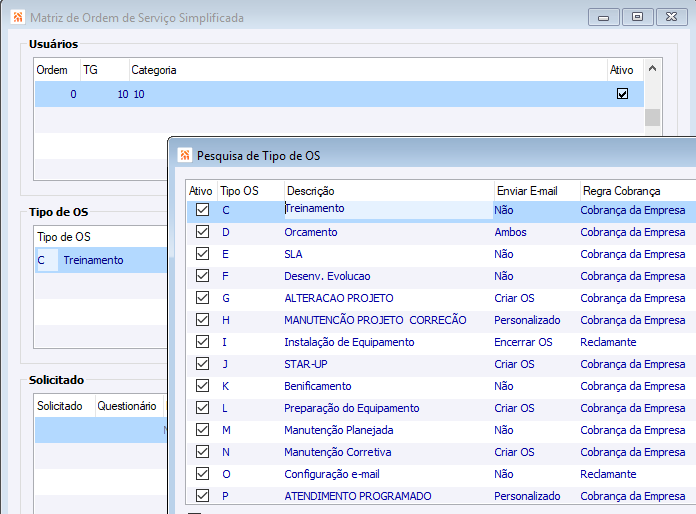Viewport: 696px width, 514px height.
Task: Select Manutenção Corretiva row
Action: 339,452
